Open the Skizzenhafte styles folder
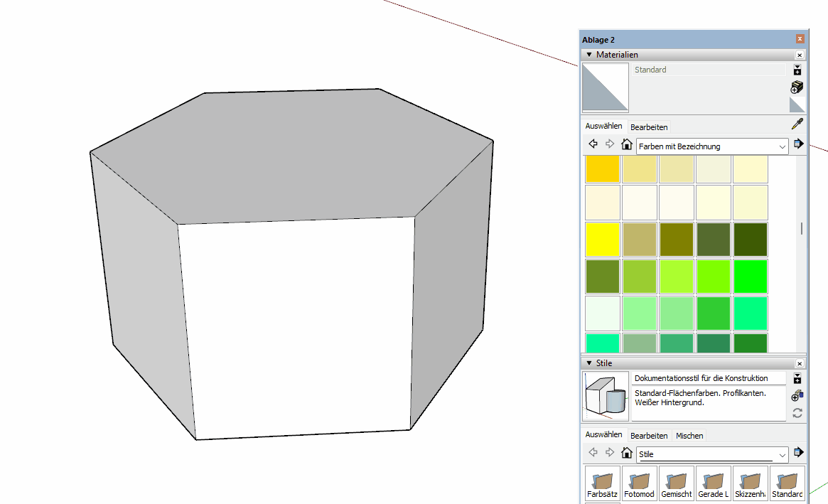Image resolution: width=828 pixels, height=504 pixels. [x=751, y=483]
